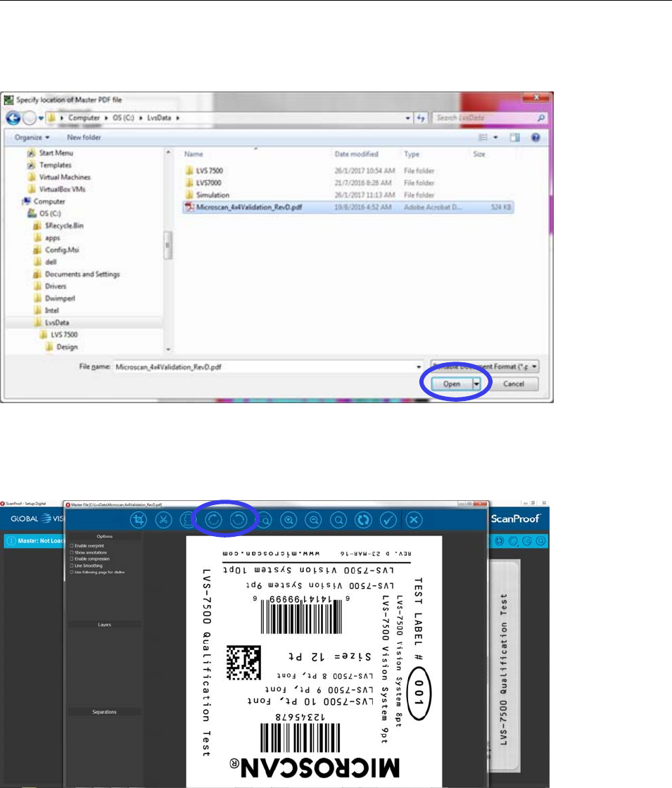Click the first round icon on ScanProof right bar
Screen dimensions: 672x788
click(499, 541)
